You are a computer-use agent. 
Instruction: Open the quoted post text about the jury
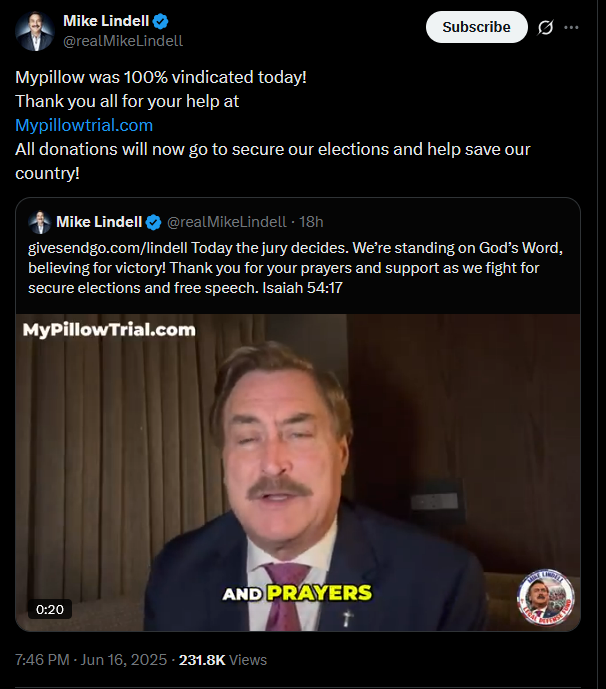pyautogui.click(x=295, y=268)
